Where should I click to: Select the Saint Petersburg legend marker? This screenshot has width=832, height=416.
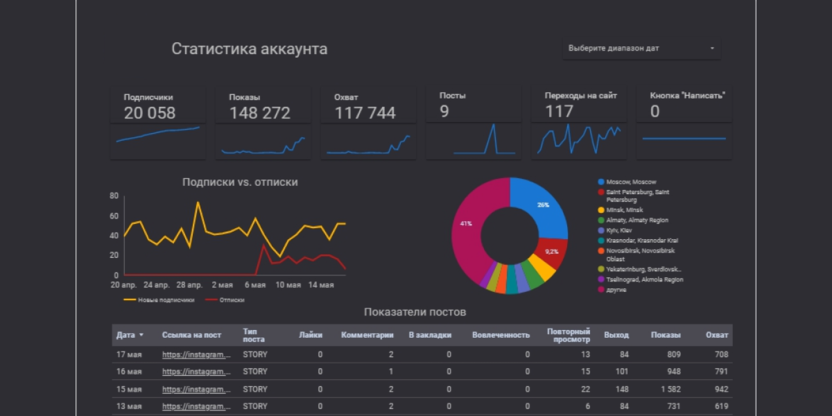pos(600,192)
